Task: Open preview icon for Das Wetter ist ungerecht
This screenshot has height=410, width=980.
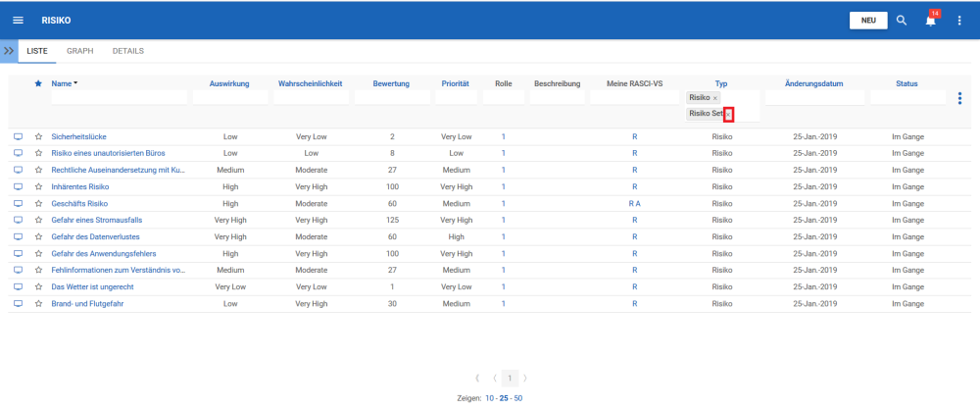Action: [x=18, y=286]
